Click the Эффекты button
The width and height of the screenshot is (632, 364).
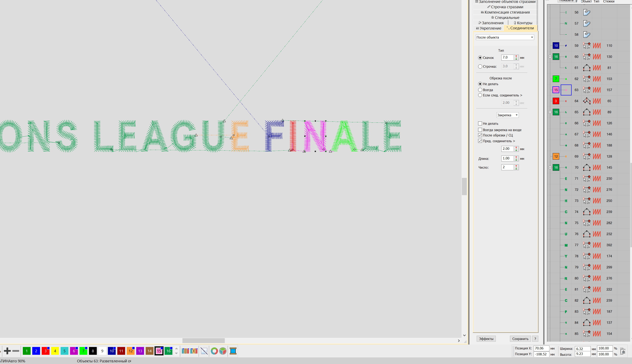[486, 339]
